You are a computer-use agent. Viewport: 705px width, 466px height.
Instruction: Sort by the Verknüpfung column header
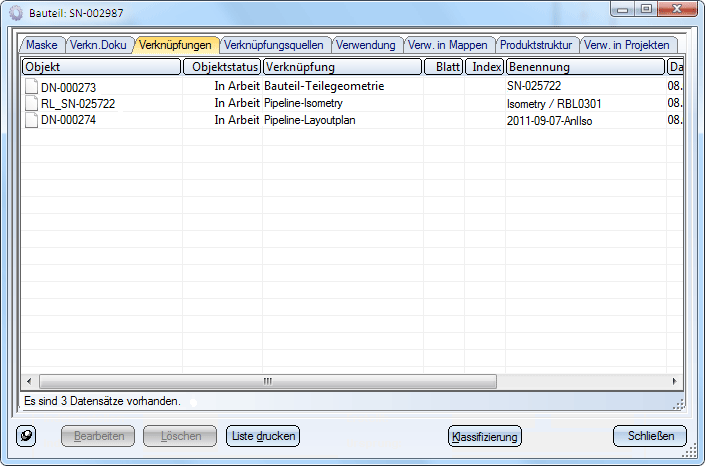[x=343, y=67]
